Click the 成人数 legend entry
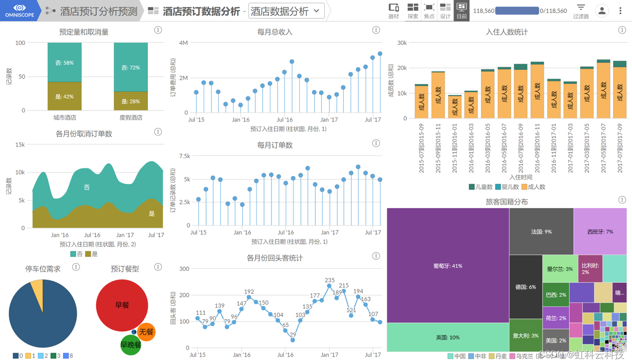This screenshot has width=632, height=364. (x=533, y=187)
